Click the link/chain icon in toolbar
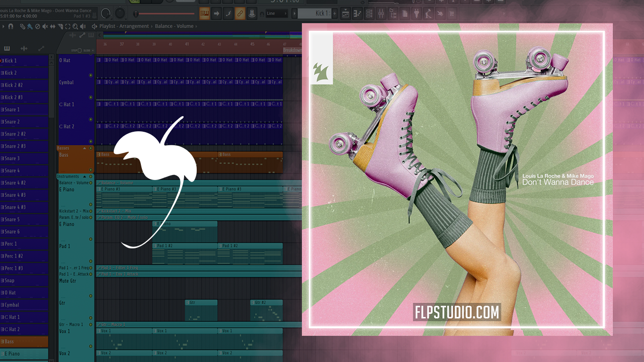Screen dimensions: 644x362 240,14
